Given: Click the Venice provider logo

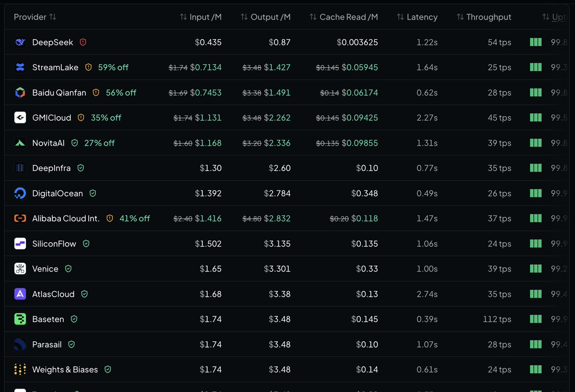Looking at the screenshot, I should pyautogui.click(x=20, y=269).
